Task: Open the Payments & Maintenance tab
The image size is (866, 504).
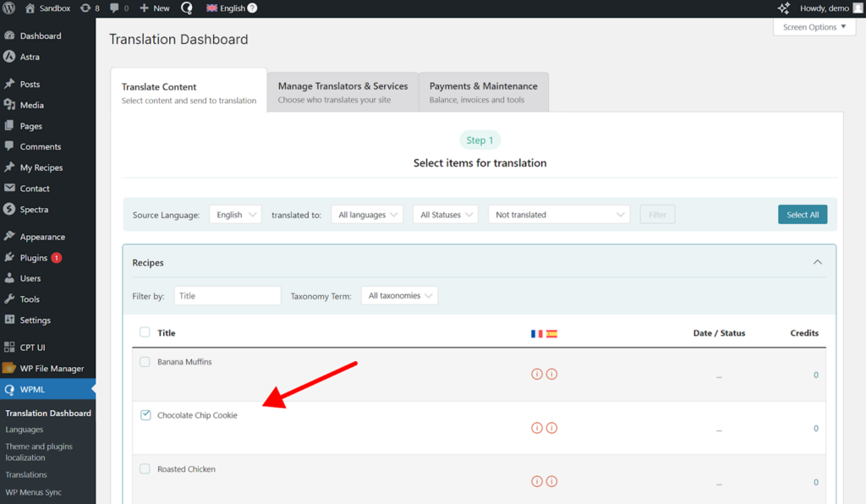Action: click(483, 91)
